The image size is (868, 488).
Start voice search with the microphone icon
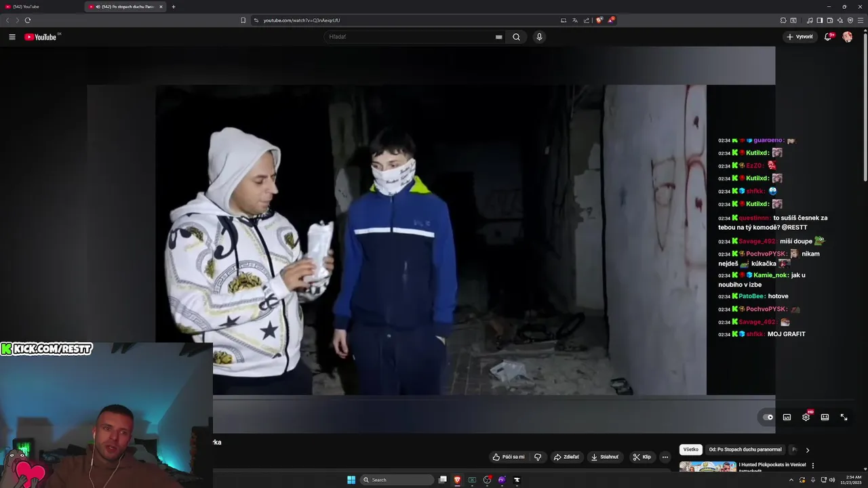point(539,37)
